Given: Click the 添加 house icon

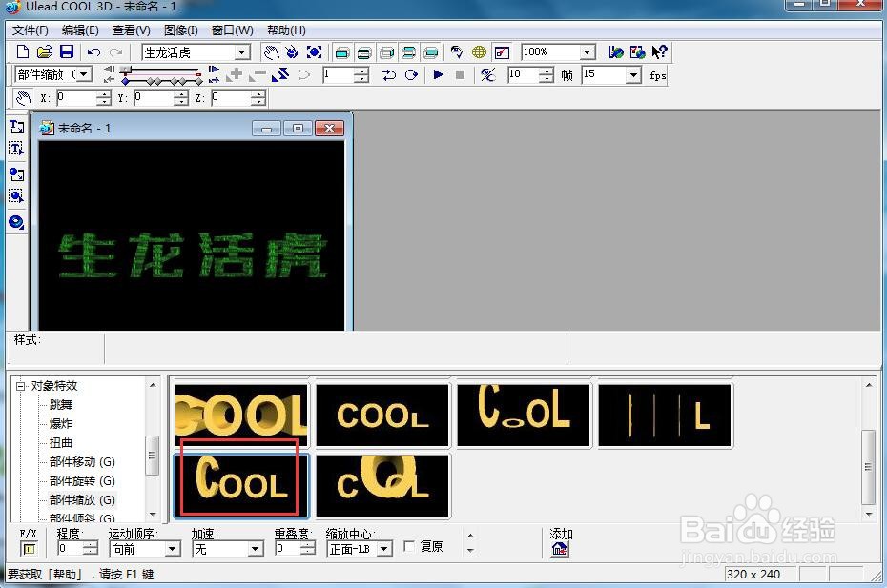Looking at the screenshot, I should click(560, 548).
